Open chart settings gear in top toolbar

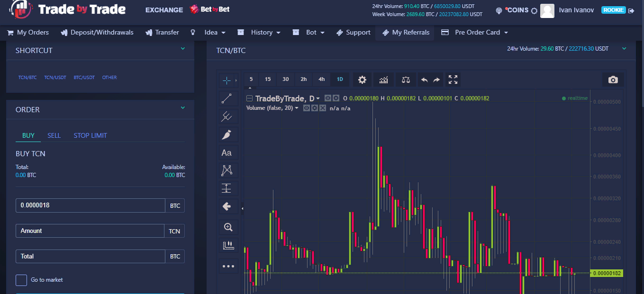[x=362, y=80]
